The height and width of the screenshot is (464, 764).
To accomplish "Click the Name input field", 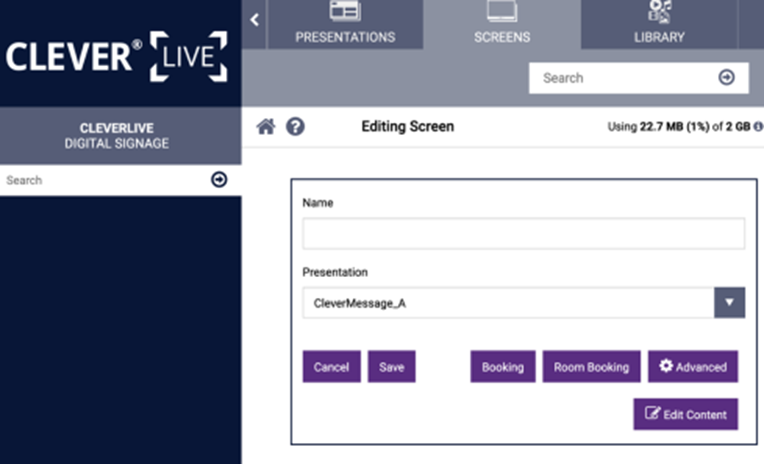I will [523, 234].
